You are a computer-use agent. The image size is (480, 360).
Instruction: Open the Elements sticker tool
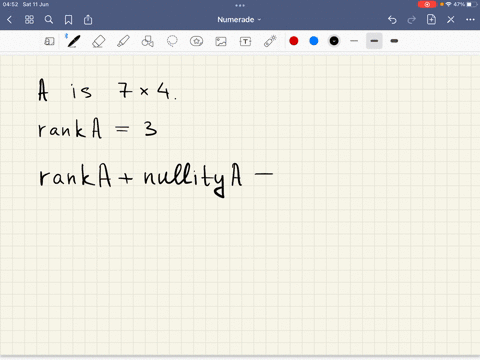click(196, 41)
